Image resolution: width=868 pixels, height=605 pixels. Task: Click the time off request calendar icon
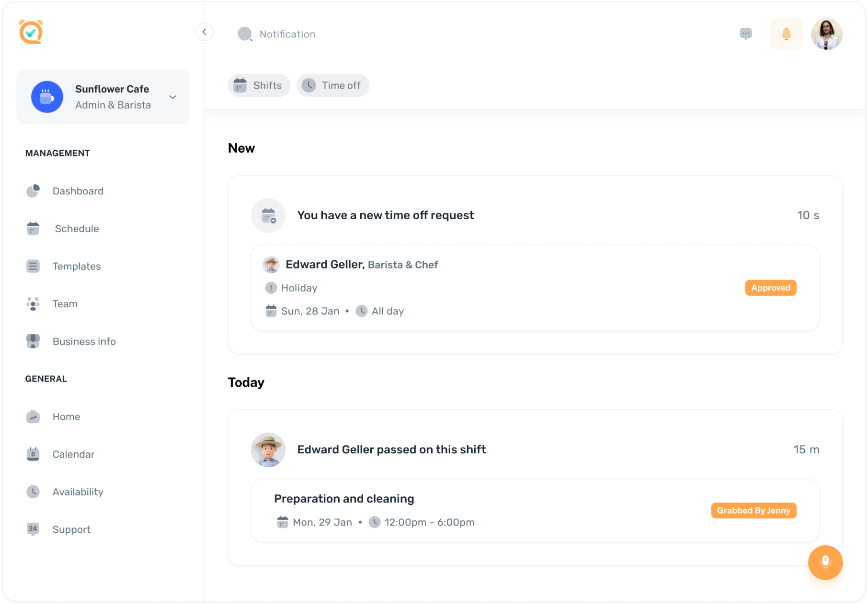click(268, 215)
